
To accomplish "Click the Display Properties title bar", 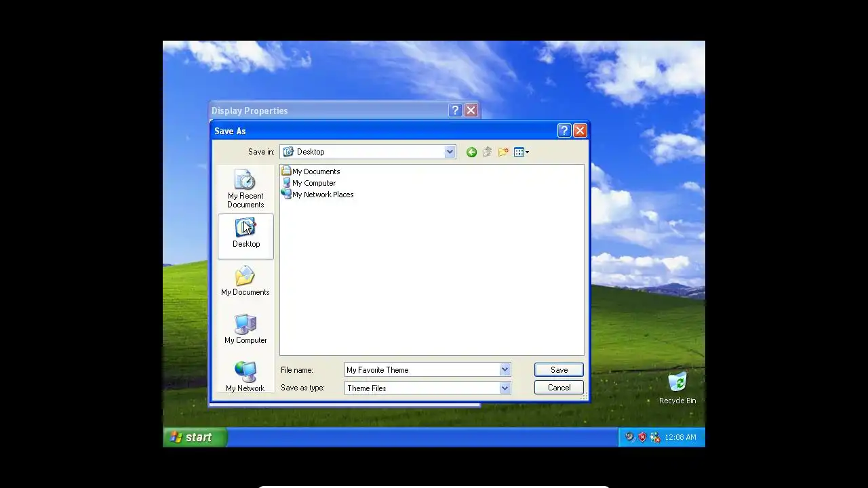I will click(x=344, y=110).
